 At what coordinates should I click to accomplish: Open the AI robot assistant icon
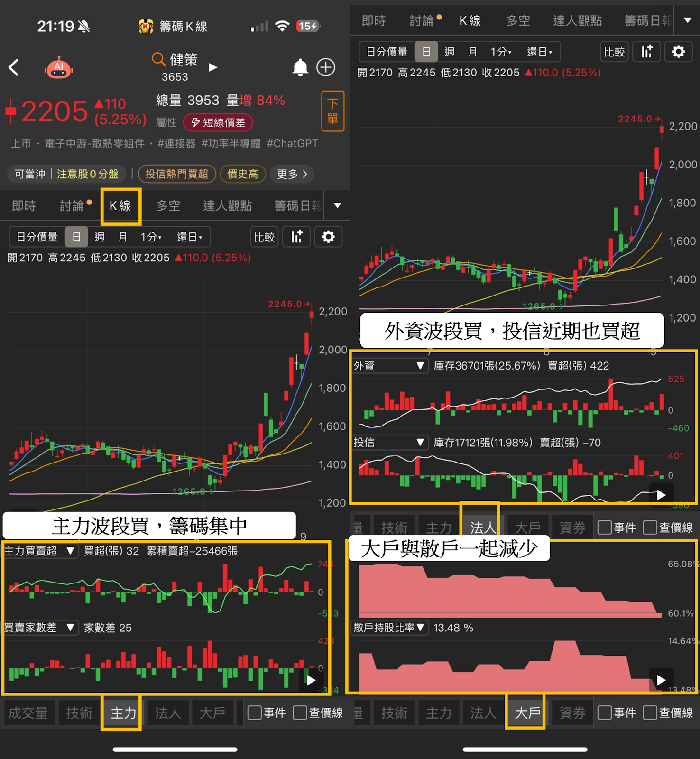coord(59,68)
